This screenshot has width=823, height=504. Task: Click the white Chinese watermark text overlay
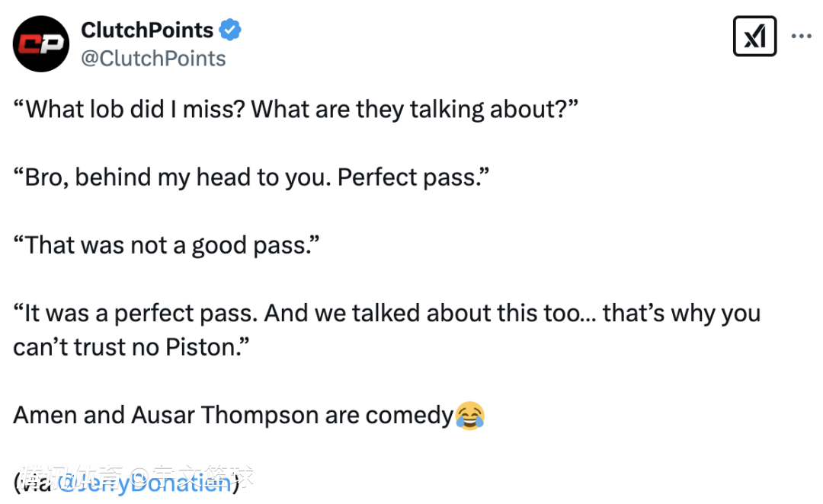[x=137, y=477]
